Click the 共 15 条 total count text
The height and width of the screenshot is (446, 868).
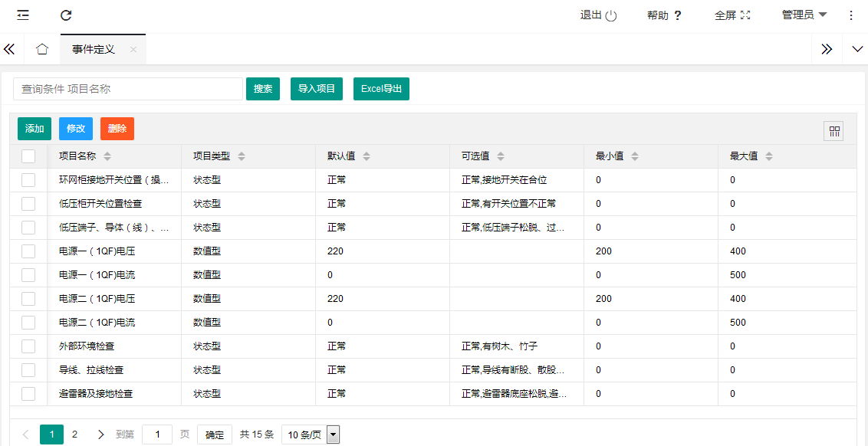coord(257,435)
